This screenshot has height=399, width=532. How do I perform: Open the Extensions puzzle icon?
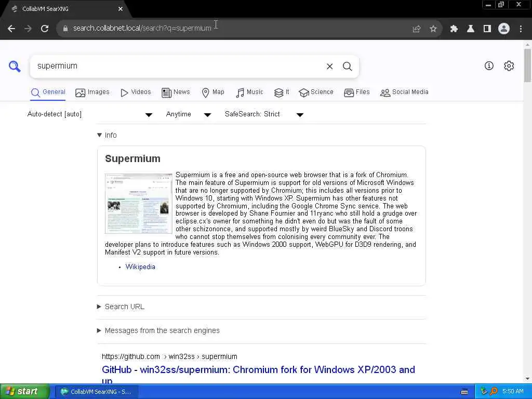pos(454,29)
